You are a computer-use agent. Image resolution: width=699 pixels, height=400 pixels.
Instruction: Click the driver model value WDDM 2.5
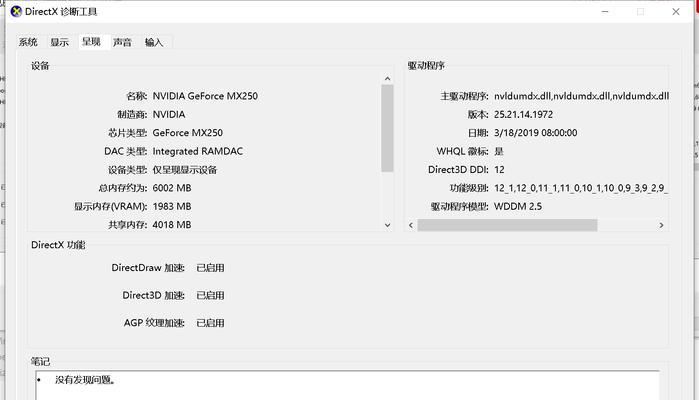tap(518, 206)
